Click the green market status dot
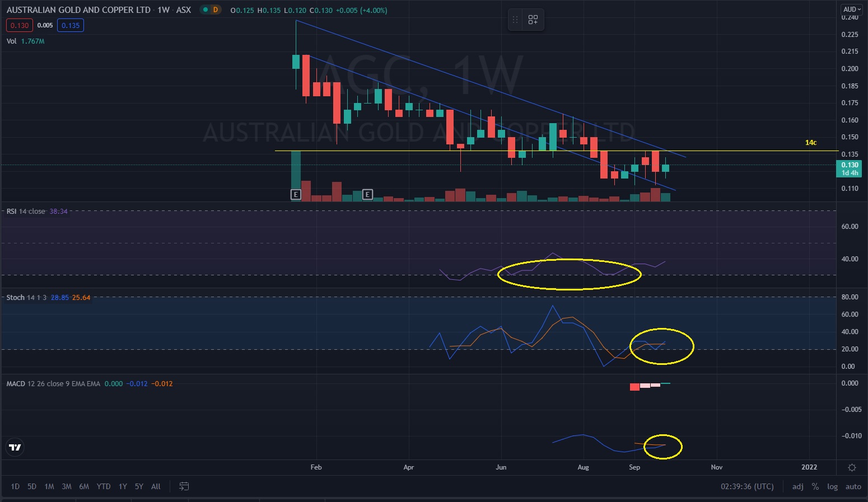Image resolution: width=868 pixels, height=502 pixels. 206,10
